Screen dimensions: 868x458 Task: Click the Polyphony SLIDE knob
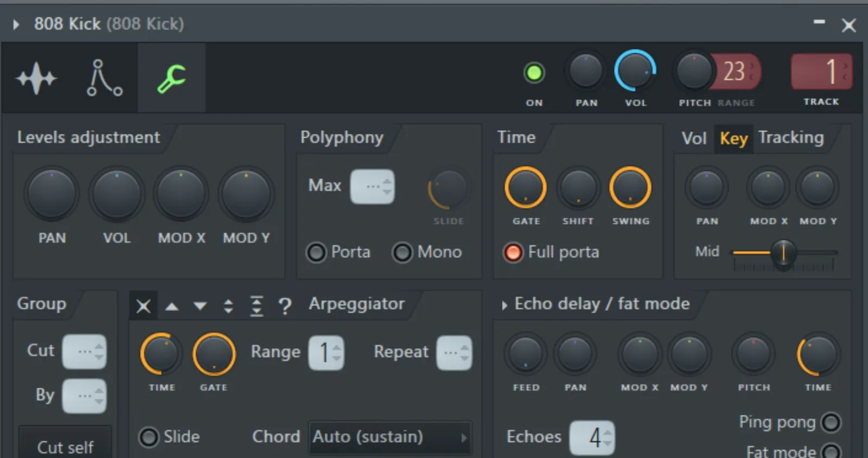[x=448, y=189]
